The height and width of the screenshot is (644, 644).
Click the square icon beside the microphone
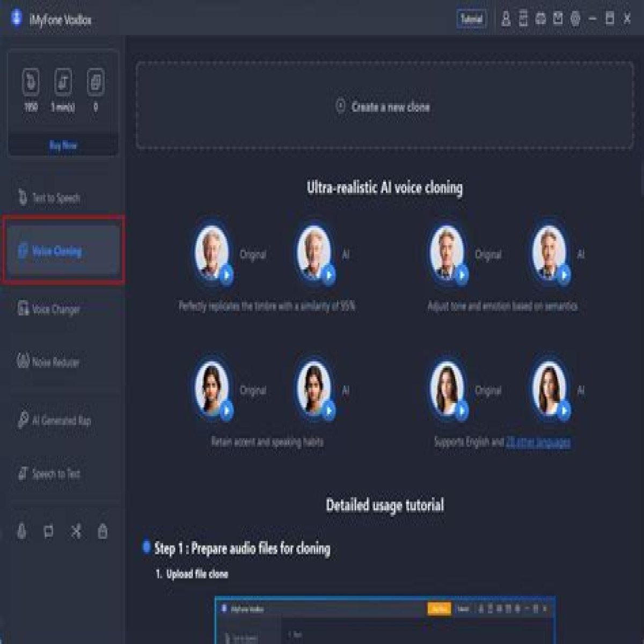click(48, 531)
